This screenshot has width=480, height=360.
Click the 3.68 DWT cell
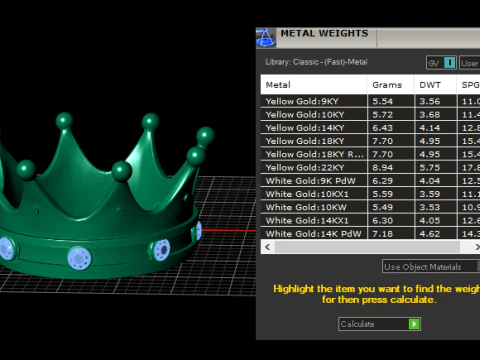pyautogui.click(x=436, y=114)
